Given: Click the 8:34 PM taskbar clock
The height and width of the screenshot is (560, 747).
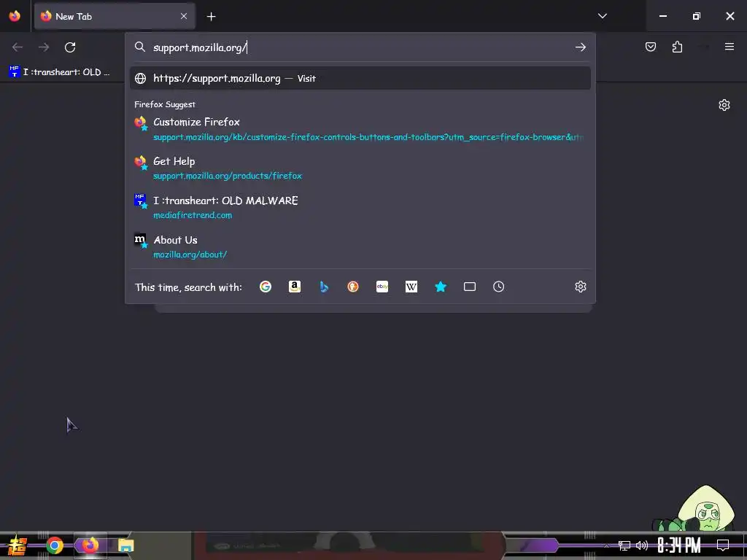Looking at the screenshot, I should click(679, 545).
